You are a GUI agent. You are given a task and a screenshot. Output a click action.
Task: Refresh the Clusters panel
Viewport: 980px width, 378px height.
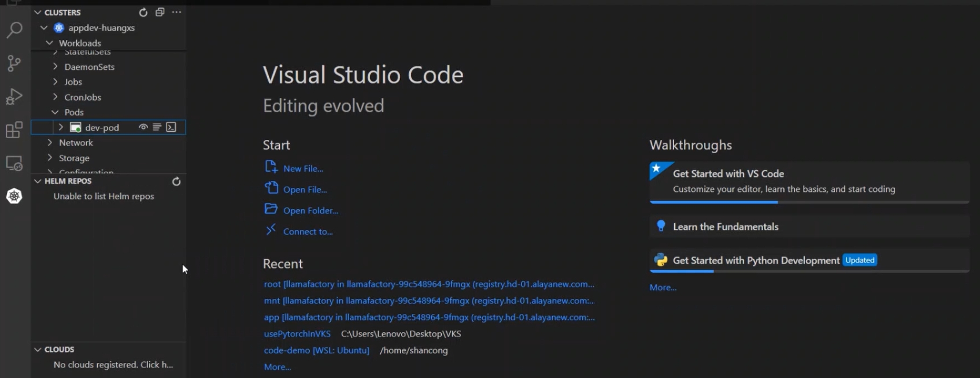coord(143,12)
